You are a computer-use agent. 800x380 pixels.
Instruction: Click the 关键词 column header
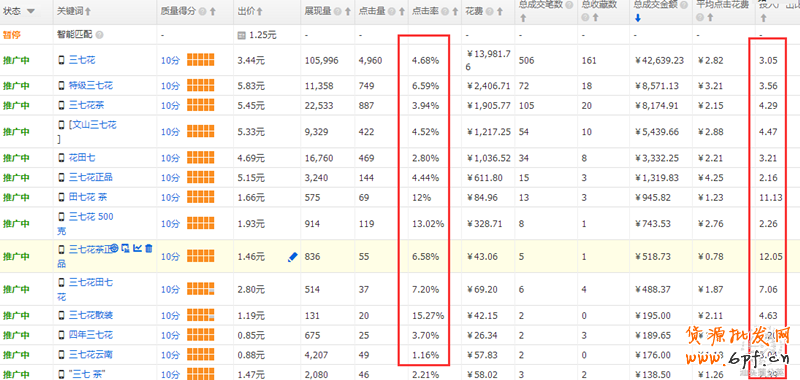pos(71,11)
